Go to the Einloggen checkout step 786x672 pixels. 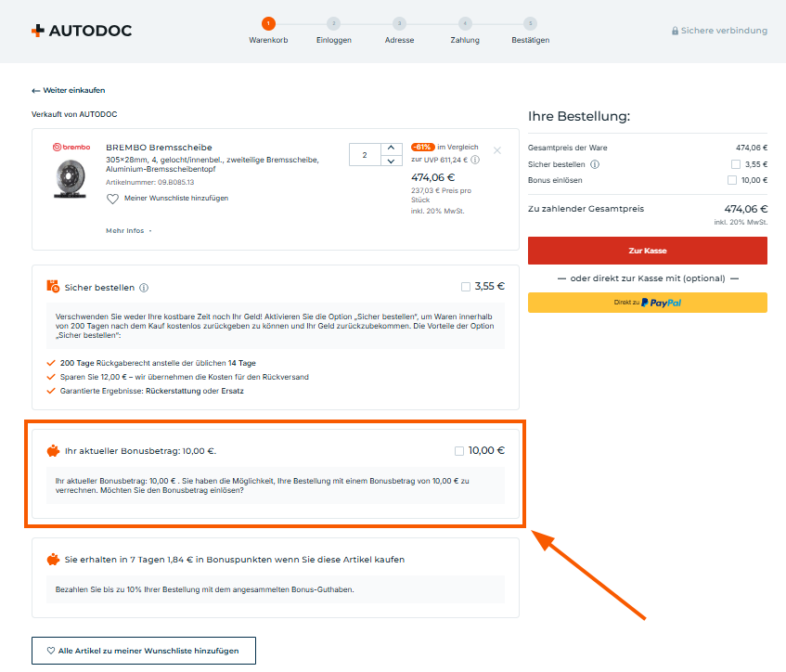pyautogui.click(x=333, y=23)
